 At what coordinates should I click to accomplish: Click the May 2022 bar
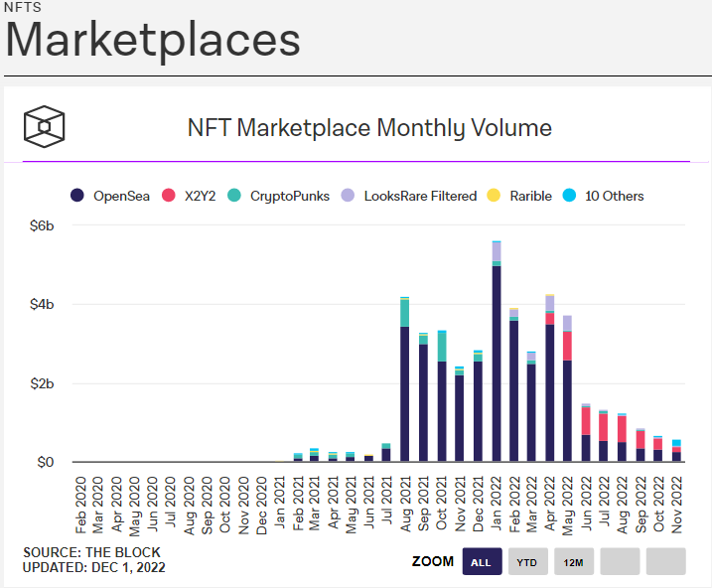tap(567, 388)
